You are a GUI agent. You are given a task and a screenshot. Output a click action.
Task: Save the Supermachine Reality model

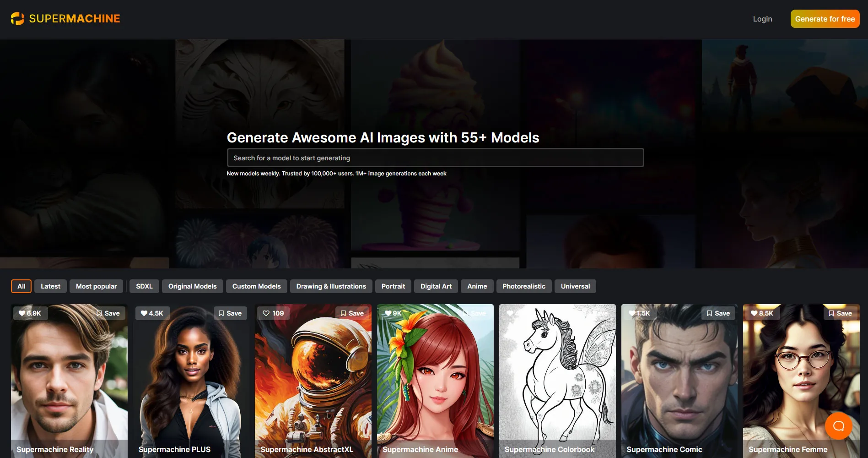pos(108,313)
